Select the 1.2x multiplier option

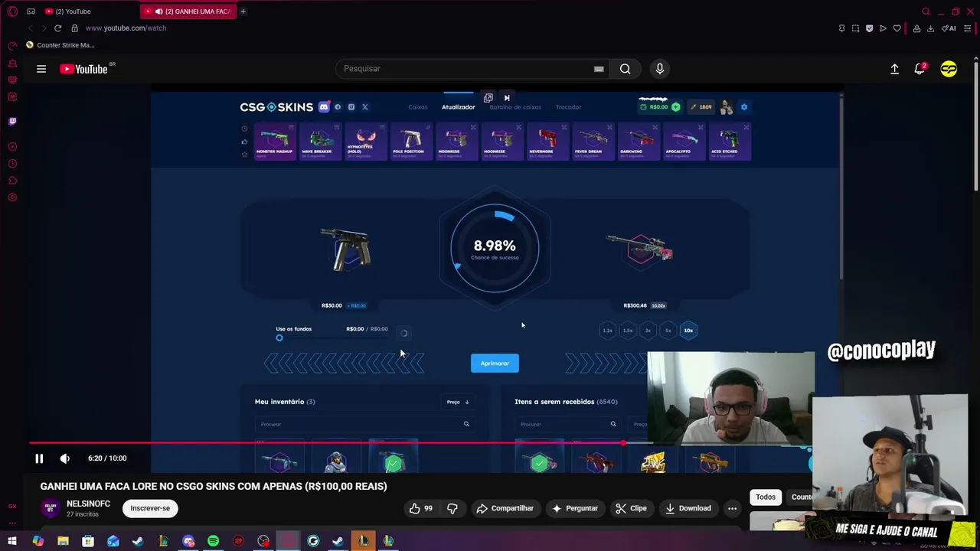(x=607, y=331)
